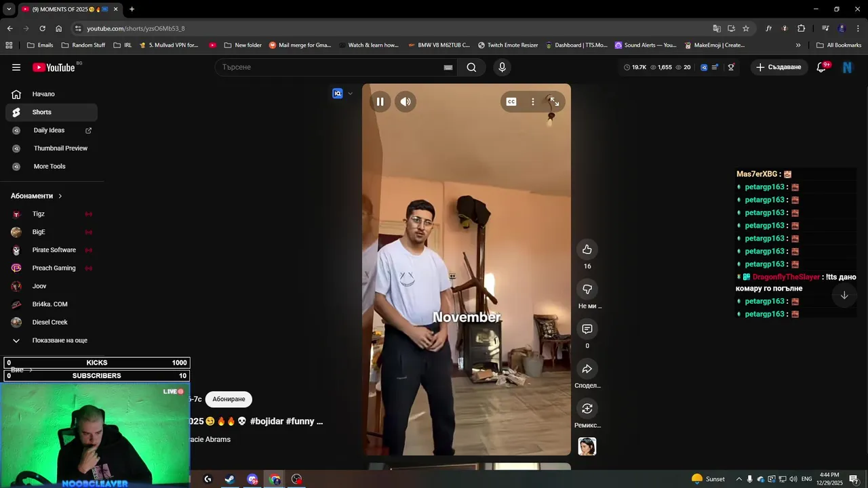The height and width of the screenshot is (488, 868).
Task: Open the Chrome extensions puzzle menu
Action: (802, 28)
